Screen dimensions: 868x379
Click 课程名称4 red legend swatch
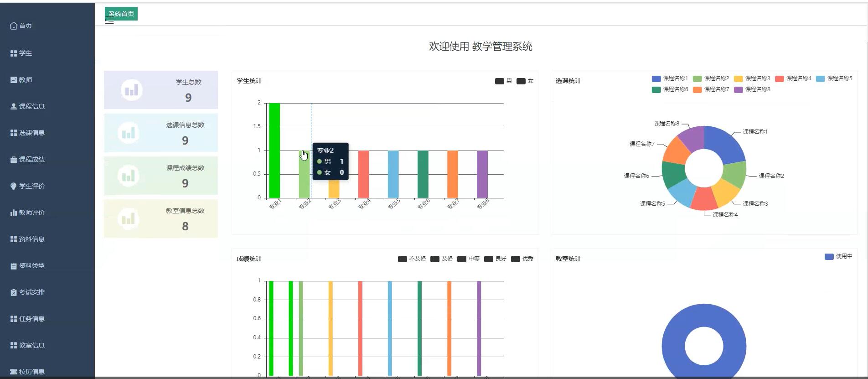[x=780, y=78]
